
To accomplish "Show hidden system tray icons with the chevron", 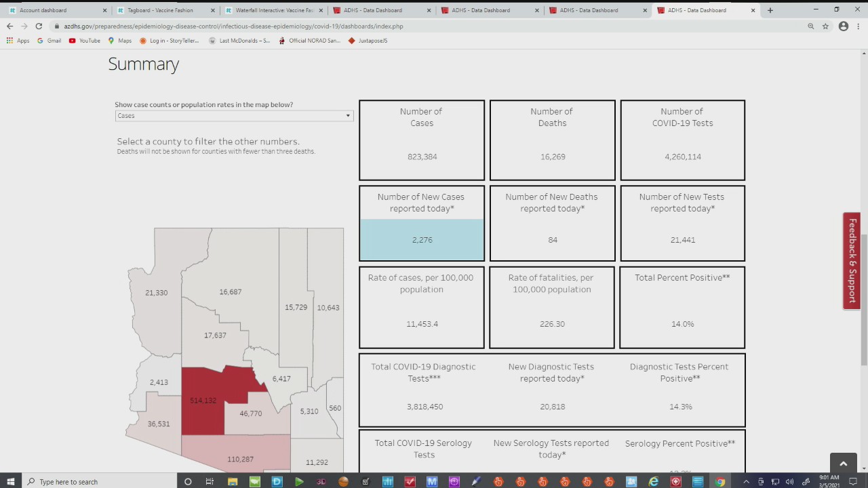I will (x=746, y=481).
